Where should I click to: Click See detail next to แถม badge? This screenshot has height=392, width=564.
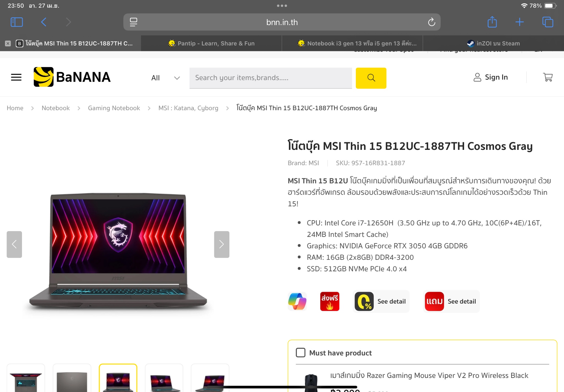pos(462,301)
